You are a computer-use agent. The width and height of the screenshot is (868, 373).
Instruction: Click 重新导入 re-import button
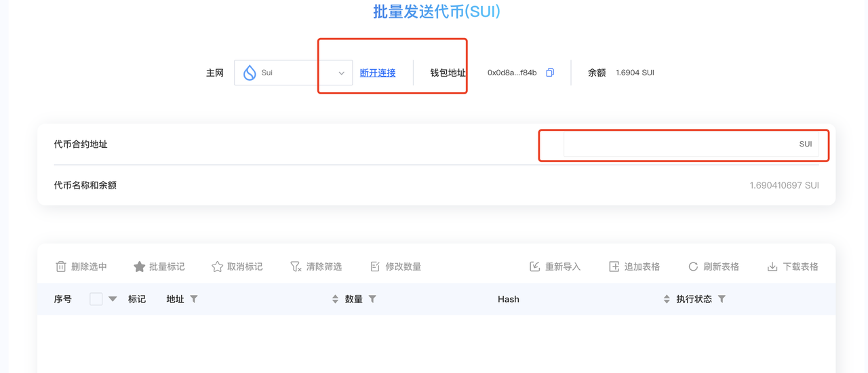[x=555, y=267]
